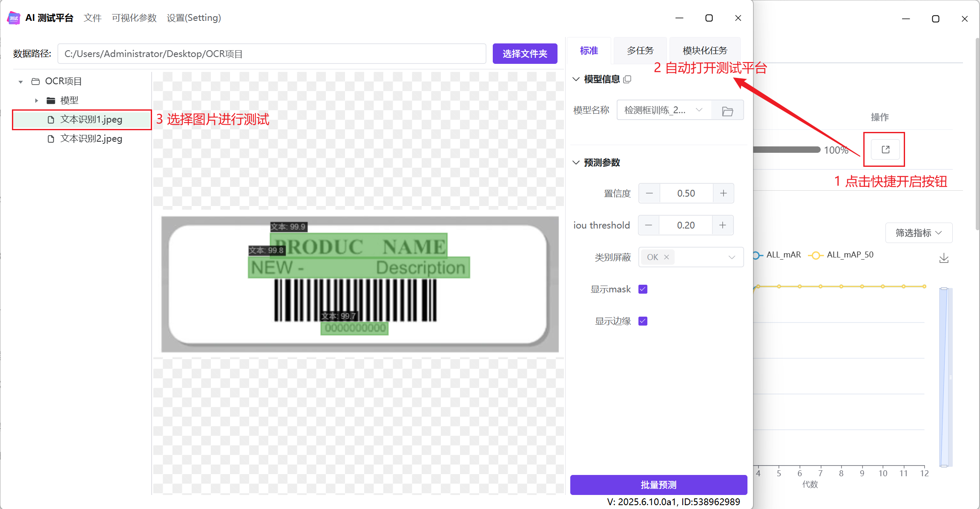Toggle ALL_mAR legend entry
Screen dimensions: 980x509
click(777, 255)
